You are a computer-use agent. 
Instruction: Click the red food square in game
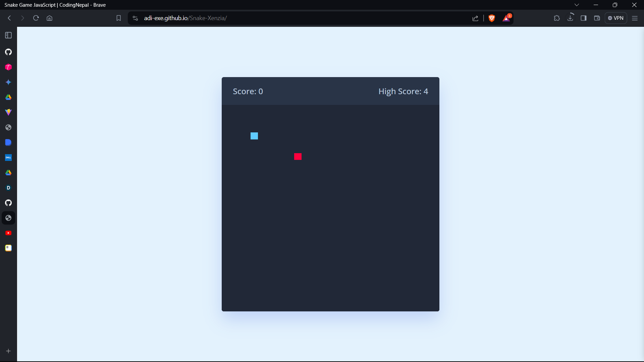(x=298, y=157)
